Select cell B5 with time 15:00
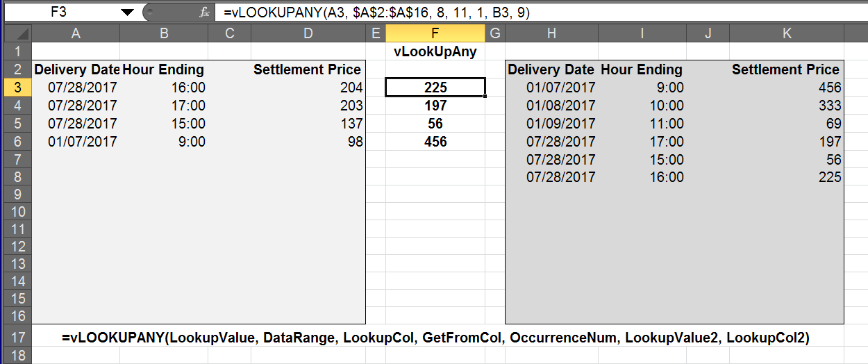The height and width of the screenshot is (364, 868). click(163, 124)
